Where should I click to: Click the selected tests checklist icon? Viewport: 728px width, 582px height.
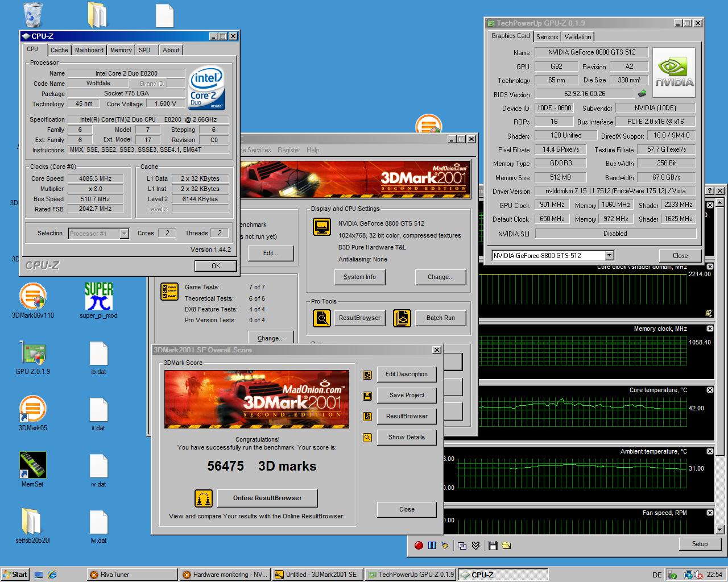click(x=169, y=291)
